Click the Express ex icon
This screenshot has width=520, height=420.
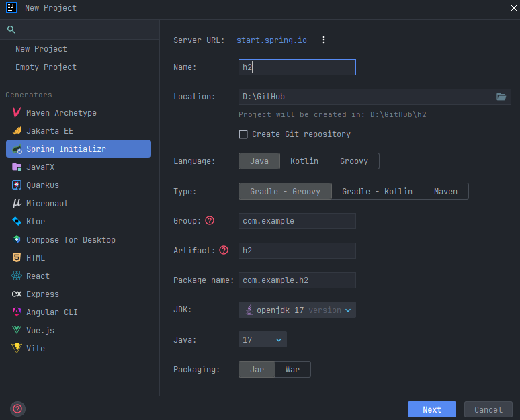pos(17,294)
